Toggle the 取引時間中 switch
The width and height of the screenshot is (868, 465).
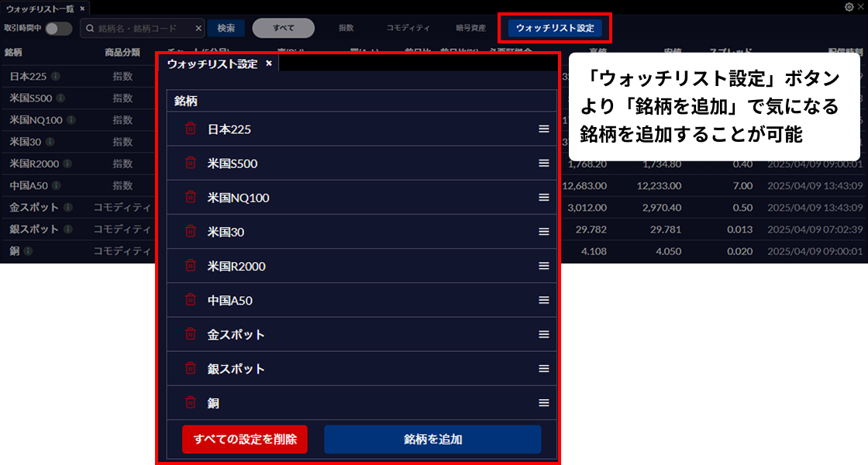(x=58, y=29)
